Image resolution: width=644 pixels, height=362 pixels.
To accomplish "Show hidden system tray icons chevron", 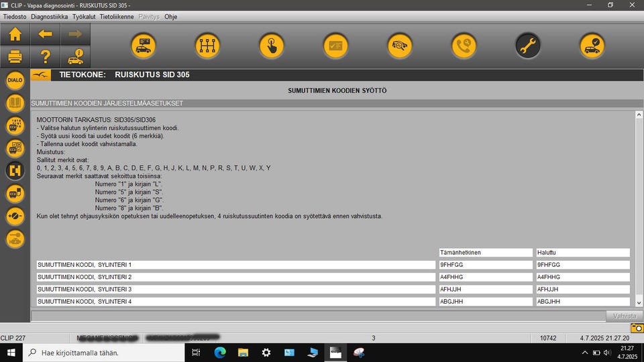I will [585, 353].
